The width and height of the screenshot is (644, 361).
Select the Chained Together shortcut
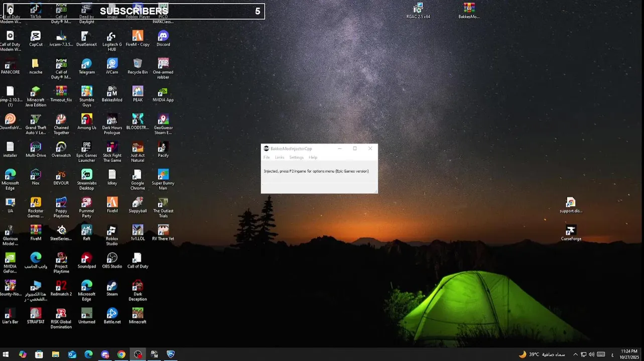61,124
